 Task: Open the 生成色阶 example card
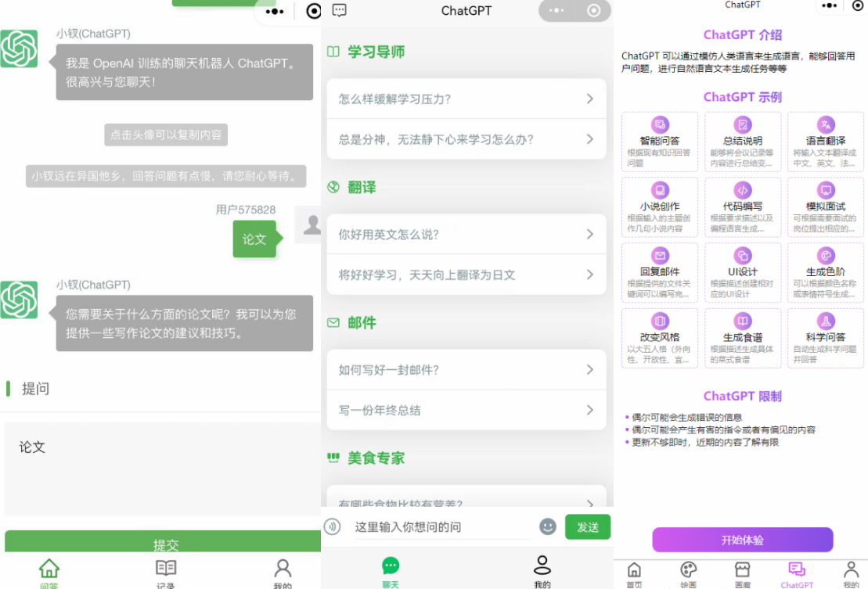pyautogui.click(x=826, y=272)
